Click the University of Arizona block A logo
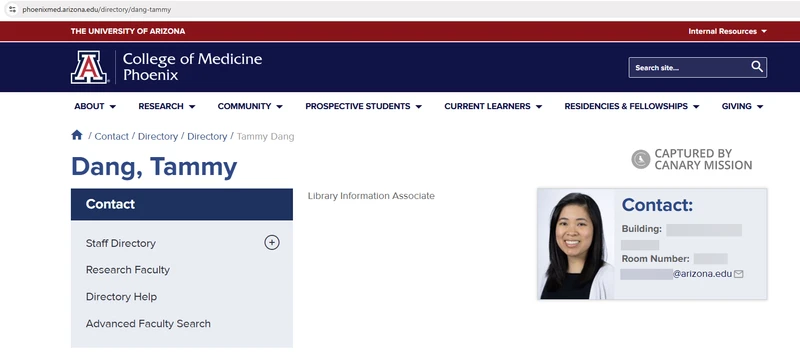 point(89,67)
